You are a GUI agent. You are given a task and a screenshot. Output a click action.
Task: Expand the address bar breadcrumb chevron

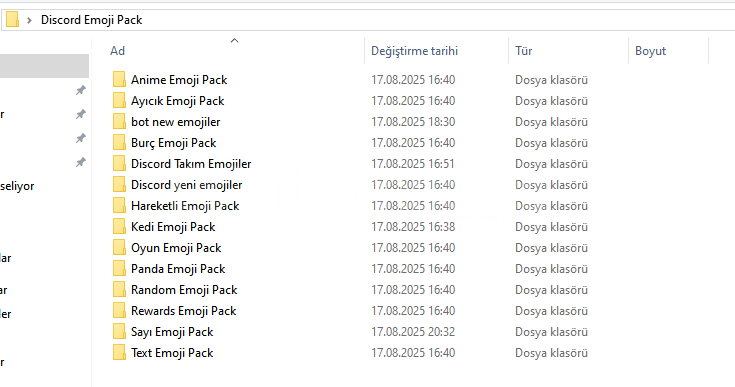click(x=30, y=20)
